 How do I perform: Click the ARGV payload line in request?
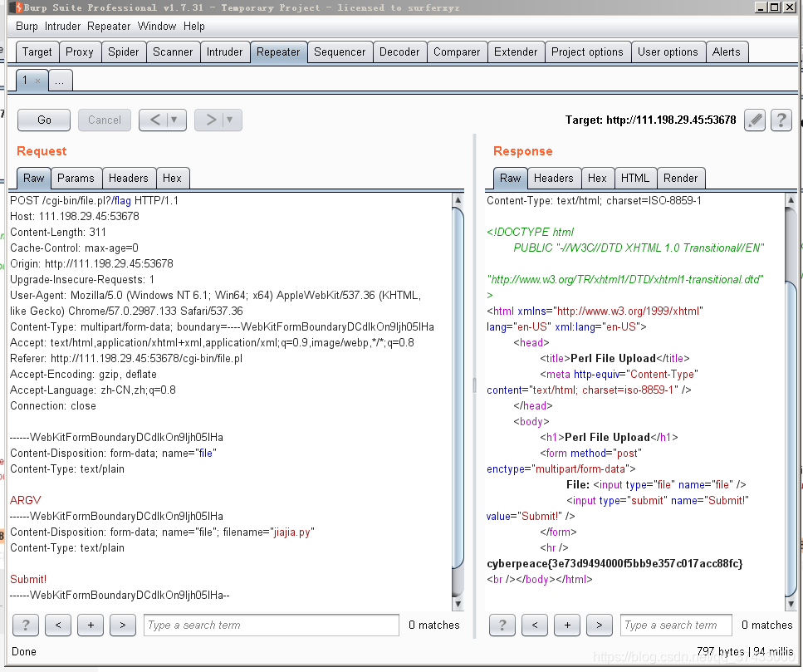click(26, 500)
